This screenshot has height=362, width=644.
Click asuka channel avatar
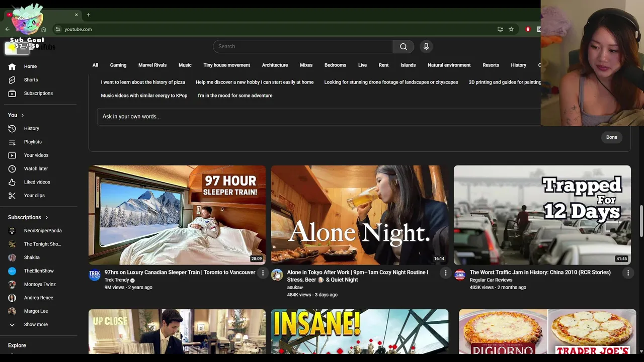coord(277,275)
